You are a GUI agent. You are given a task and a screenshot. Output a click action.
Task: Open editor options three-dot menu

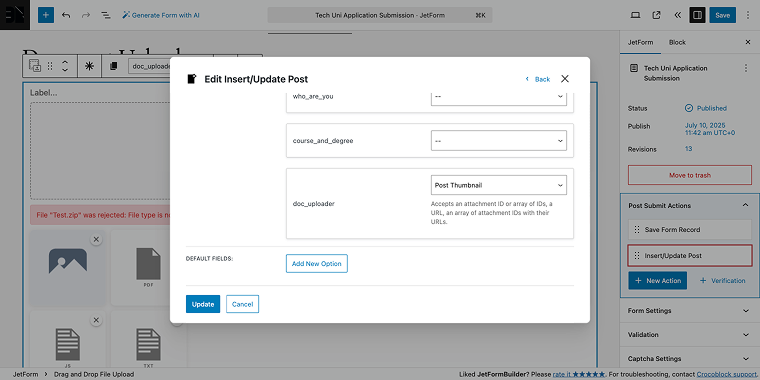pos(747,15)
